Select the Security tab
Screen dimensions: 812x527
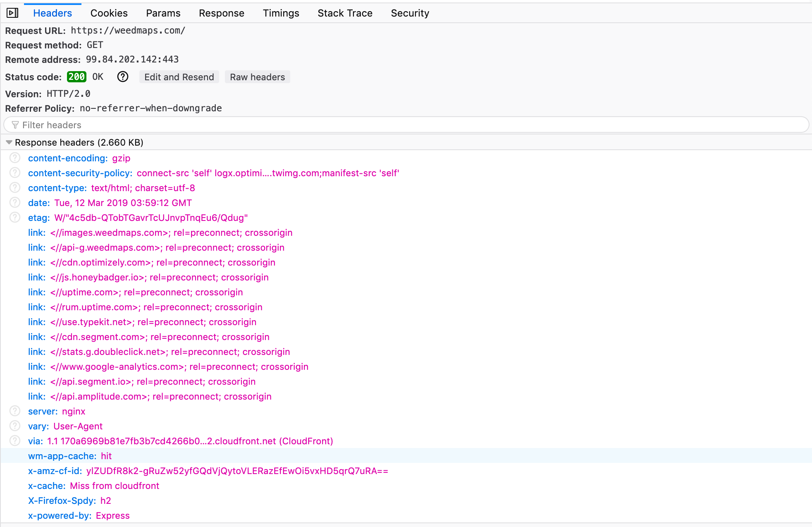410,13
